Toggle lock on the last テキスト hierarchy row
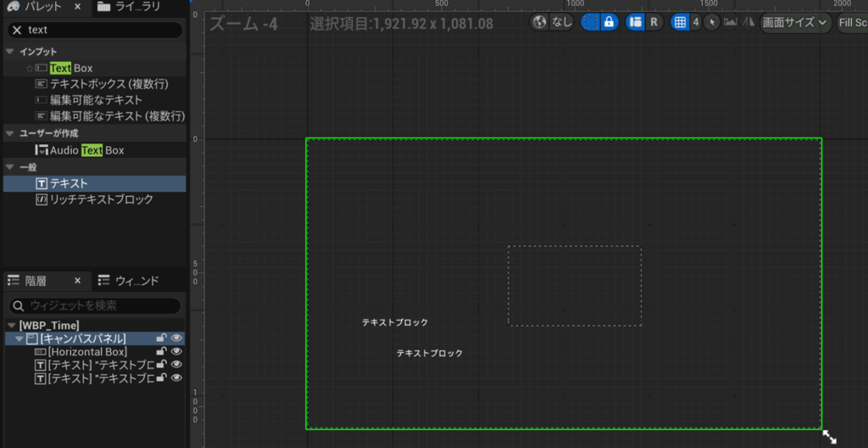868x448 pixels. point(161,378)
